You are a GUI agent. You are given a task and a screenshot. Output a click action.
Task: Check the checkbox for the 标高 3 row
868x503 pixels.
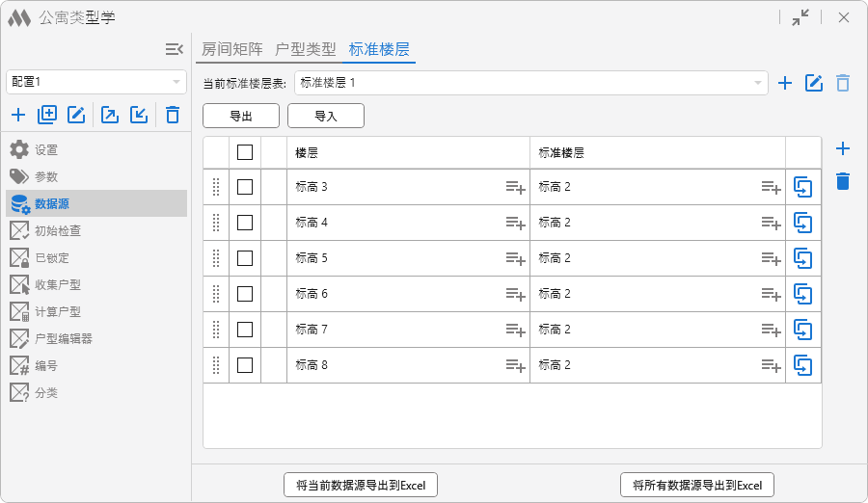(245, 187)
